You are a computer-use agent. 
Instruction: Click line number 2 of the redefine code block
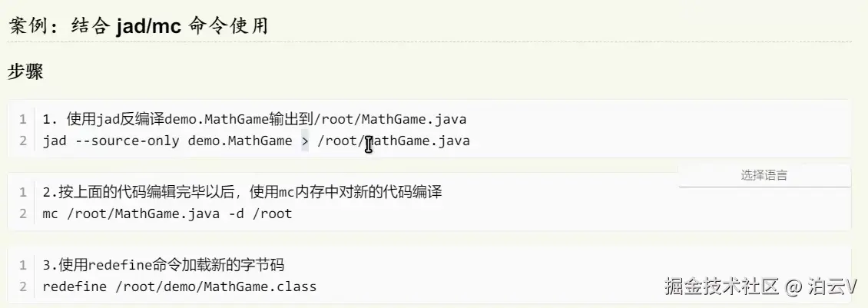(23, 287)
